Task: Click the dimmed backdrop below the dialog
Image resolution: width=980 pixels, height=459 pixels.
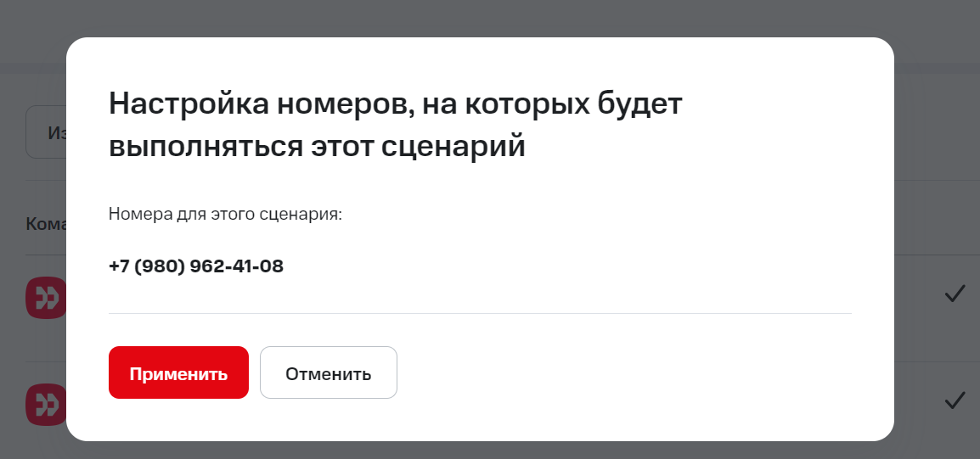Action: (x=490, y=451)
